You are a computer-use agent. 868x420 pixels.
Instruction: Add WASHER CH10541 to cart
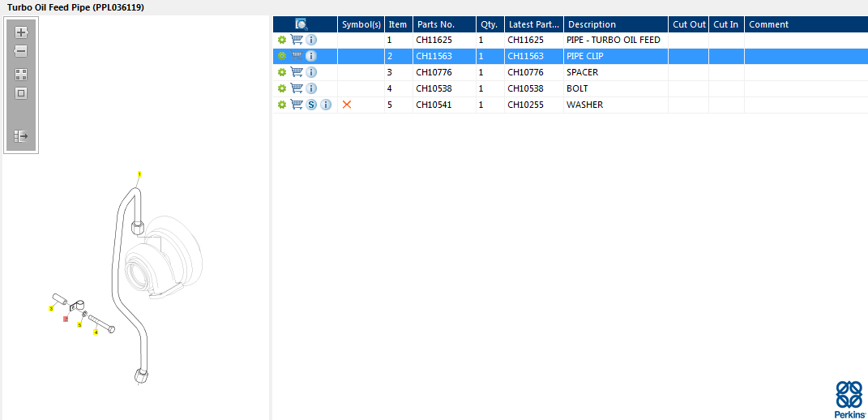pyautogui.click(x=297, y=104)
